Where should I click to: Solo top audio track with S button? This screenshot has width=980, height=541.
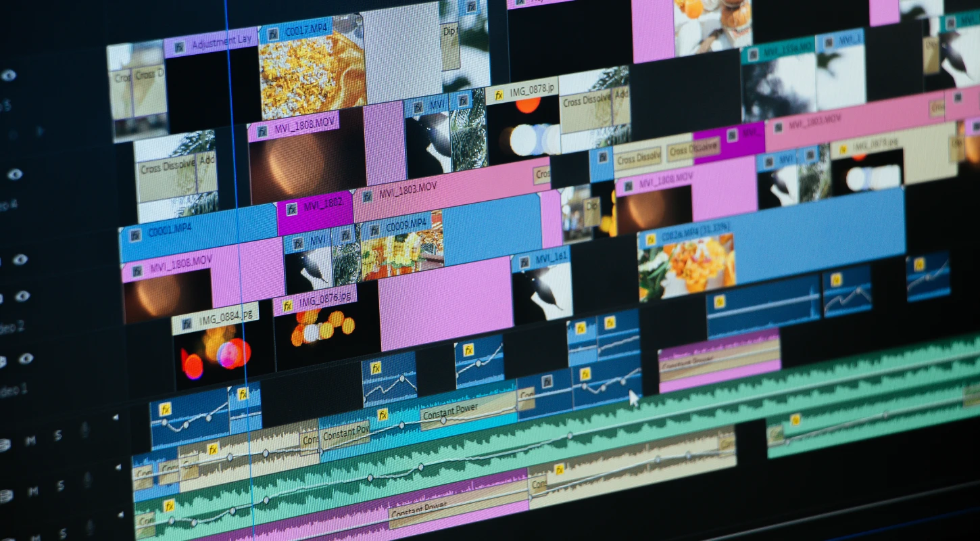click(x=59, y=435)
